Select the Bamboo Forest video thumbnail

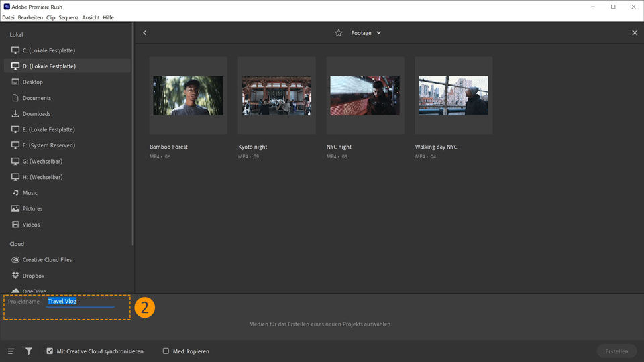point(188,96)
